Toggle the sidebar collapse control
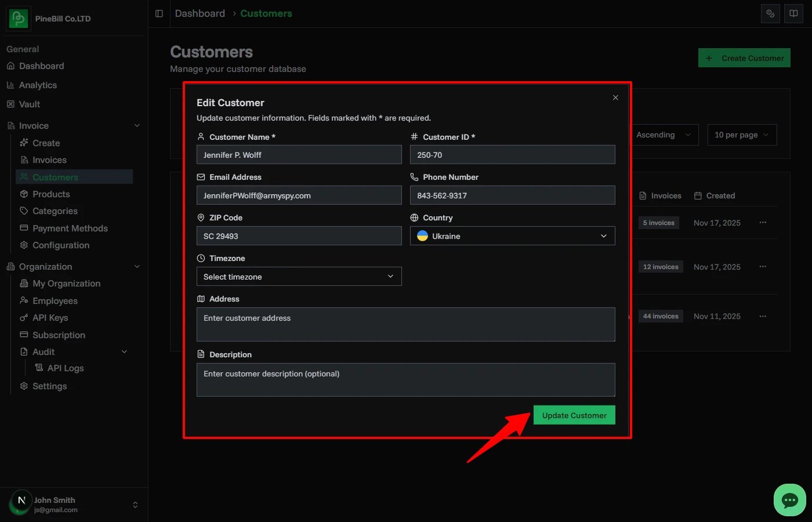 pyautogui.click(x=158, y=13)
